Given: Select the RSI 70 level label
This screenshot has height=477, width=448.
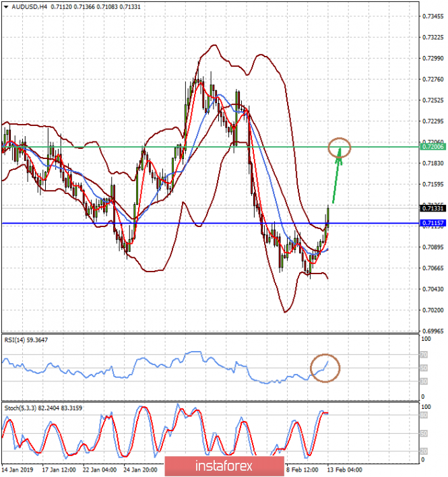Looking at the screenshot, I should 424,354.
